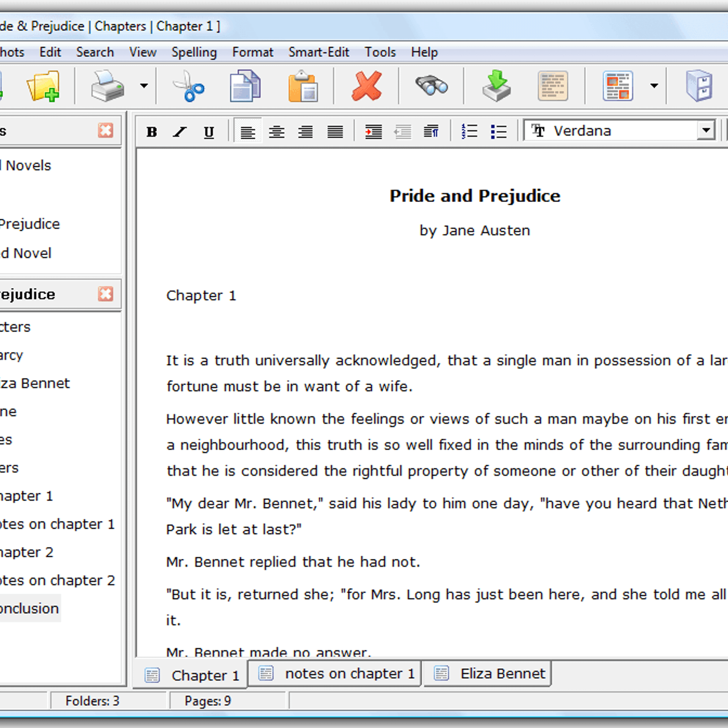Switch to the Chapter 1 tab
728x728 pixels.
point(191,675)
